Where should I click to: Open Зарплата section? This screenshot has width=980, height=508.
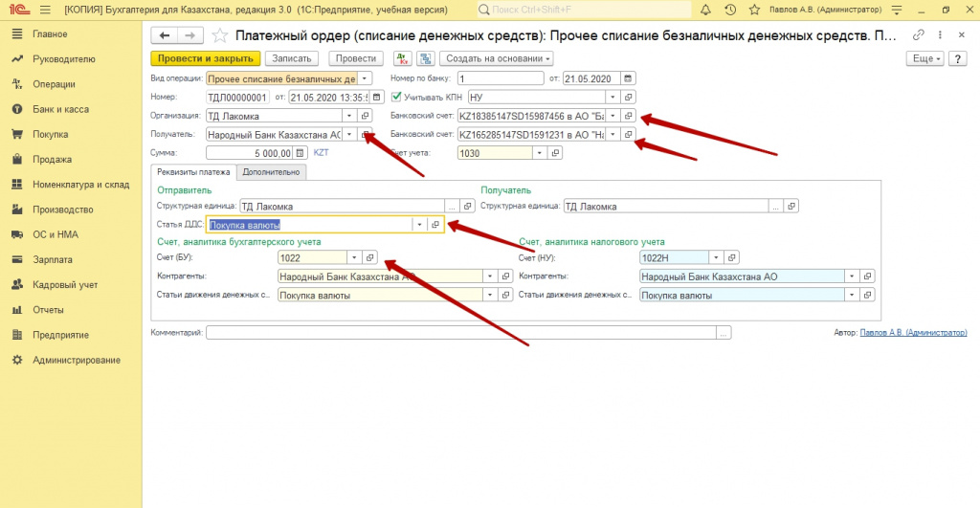[x=53, y=260]
